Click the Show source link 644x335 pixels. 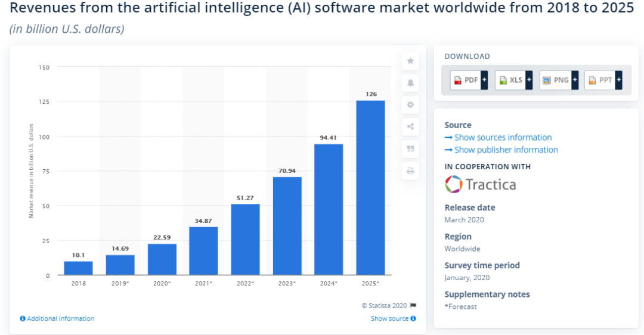393,318
